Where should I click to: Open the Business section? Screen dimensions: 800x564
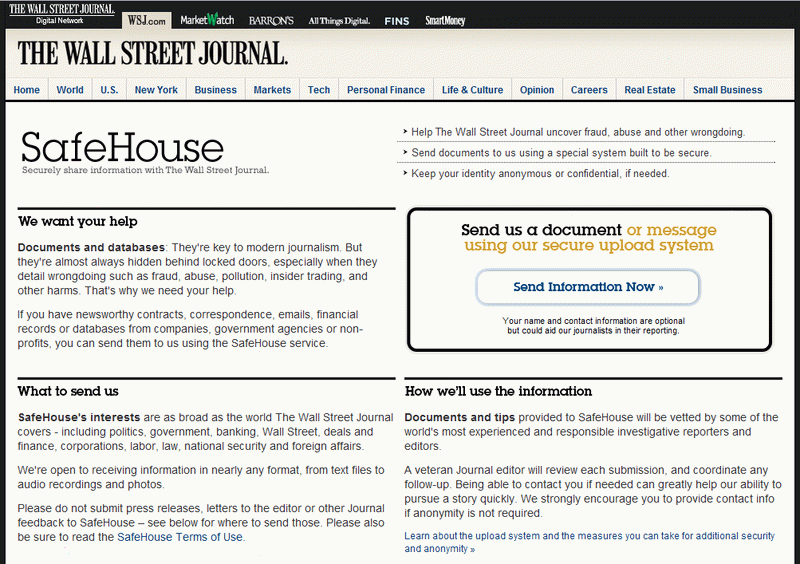click(x=215, y=90)
